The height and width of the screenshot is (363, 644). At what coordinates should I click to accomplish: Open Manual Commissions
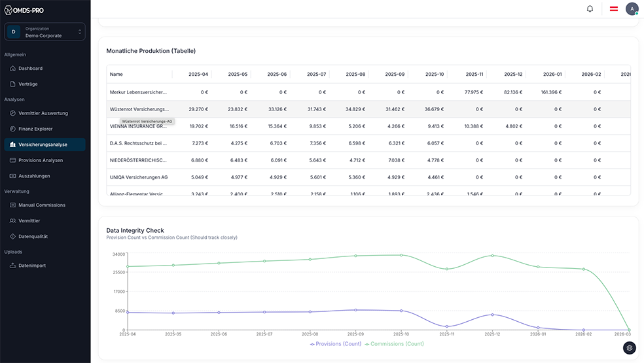pyautogui.click(x=45, y=205)
